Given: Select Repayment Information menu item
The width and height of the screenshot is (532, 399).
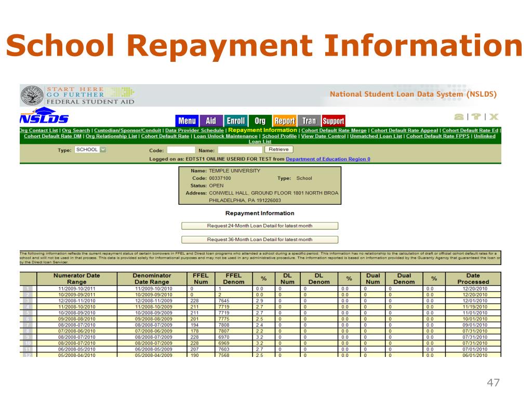Looking at the screenshot, I should pyautogui.click(x=262, y=130).
